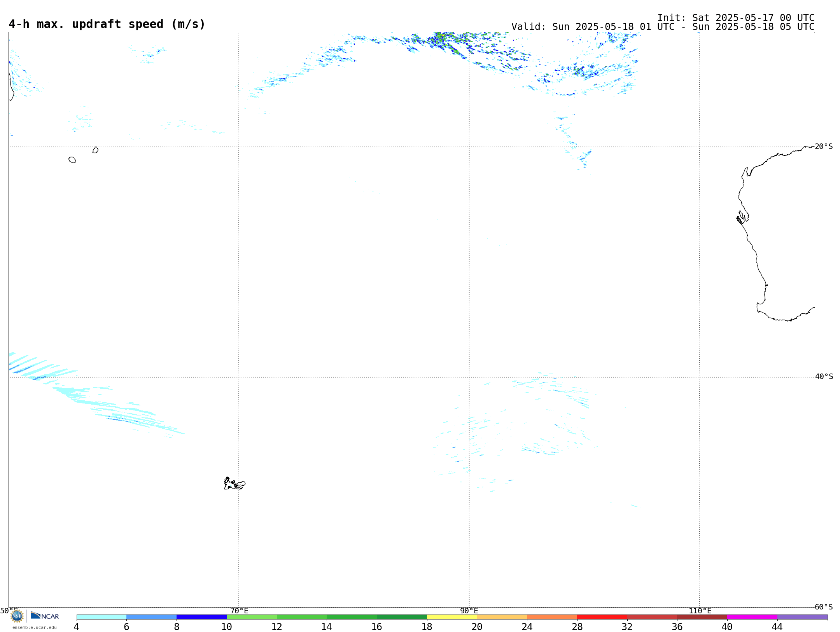Click the 110°E longitude label
This screenshot has width=840, height=632.
point(700,611)
